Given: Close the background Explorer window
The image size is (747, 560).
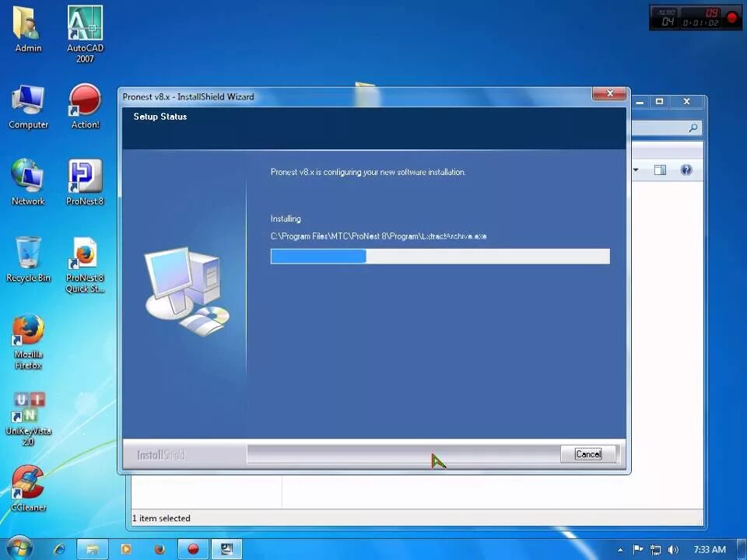Looking at the screenshot, I should tap(686, 101).
